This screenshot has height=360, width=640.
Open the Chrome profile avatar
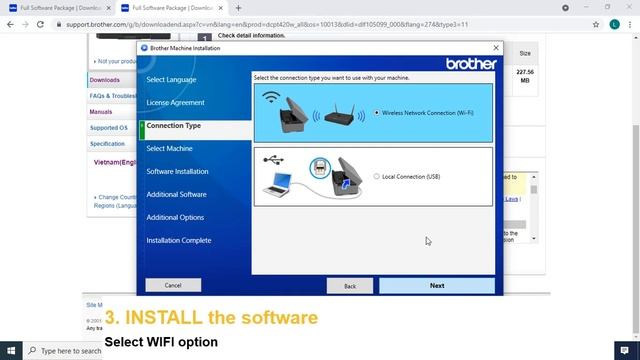point(614,24)
